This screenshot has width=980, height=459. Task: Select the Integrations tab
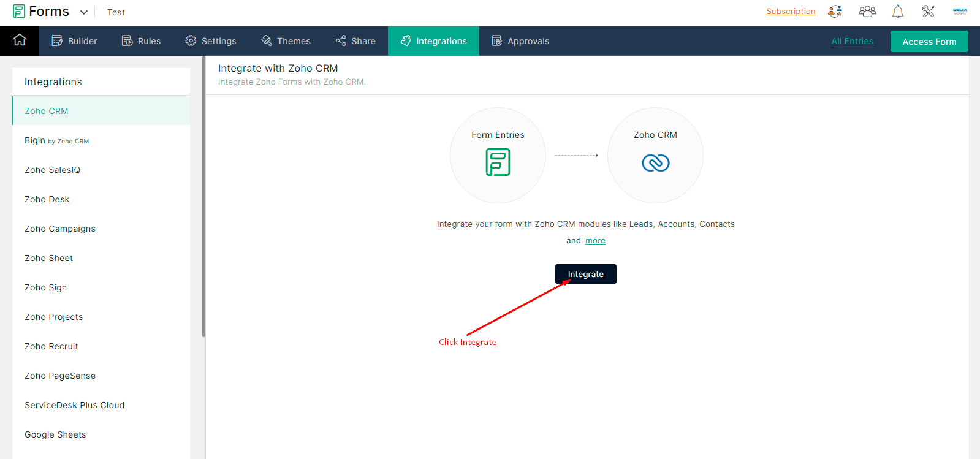tap(433, 41)
